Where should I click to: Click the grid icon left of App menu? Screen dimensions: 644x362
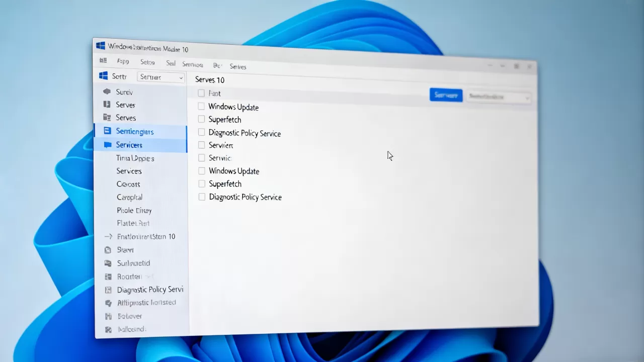point(103,60)
